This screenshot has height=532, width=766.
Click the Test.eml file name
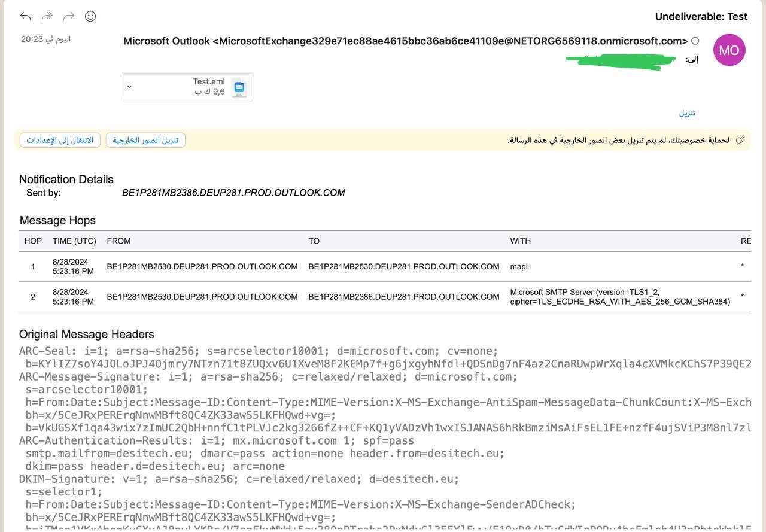[x=209, y=81]
